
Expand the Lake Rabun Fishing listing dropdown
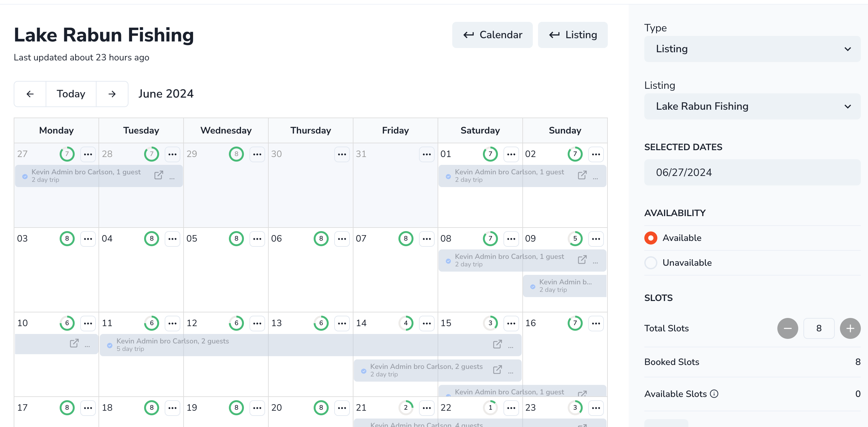point(752,106)
